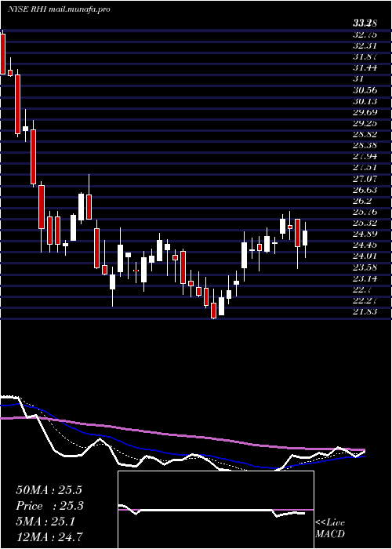This screenshot has height=549, width=392.
Task: Click the 22.7 price axis label
Action: coord(362,289)
